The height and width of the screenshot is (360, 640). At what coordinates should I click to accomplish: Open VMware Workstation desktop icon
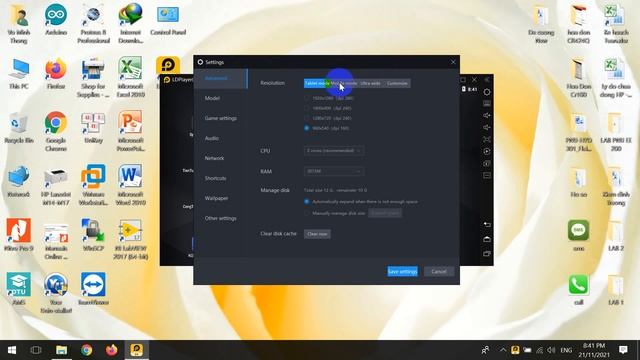(x=93, y=185)
